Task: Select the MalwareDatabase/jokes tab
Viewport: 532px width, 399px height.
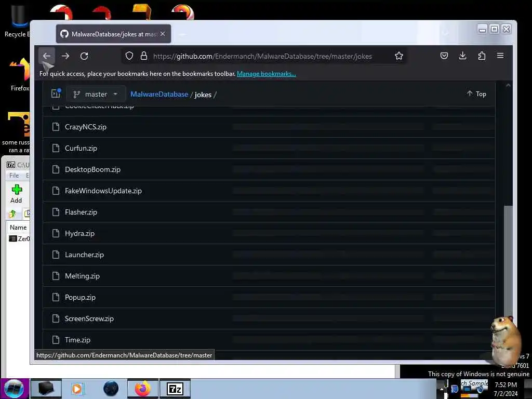Action: pyautogui.click(x=113, y=34)
